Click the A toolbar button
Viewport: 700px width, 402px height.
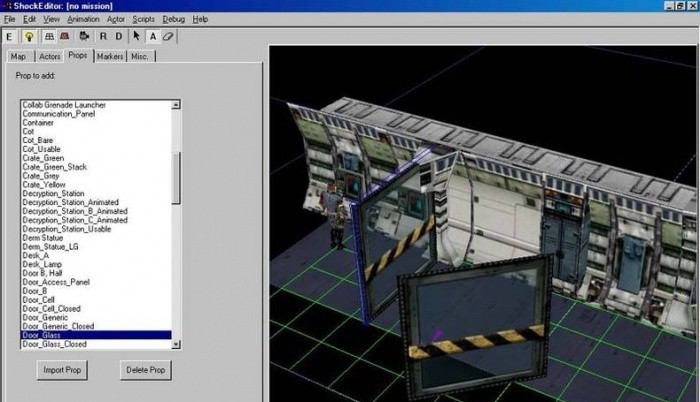[x=152, y=36]
